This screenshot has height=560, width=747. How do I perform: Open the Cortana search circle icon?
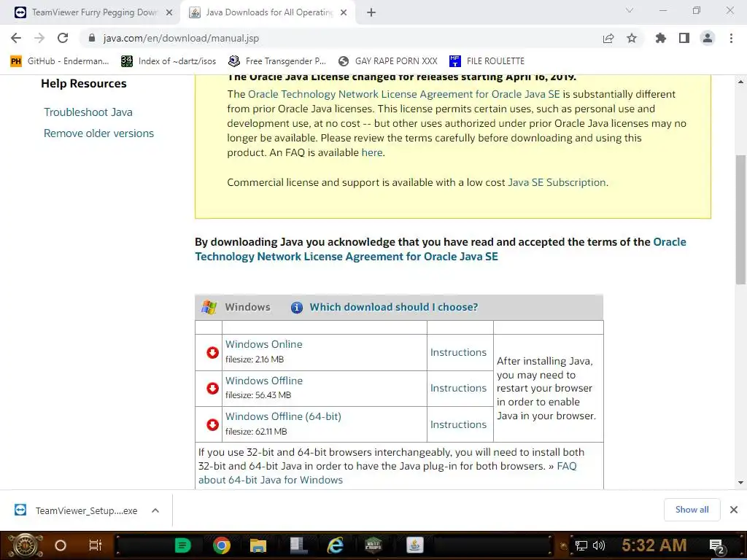click(60, 545)
